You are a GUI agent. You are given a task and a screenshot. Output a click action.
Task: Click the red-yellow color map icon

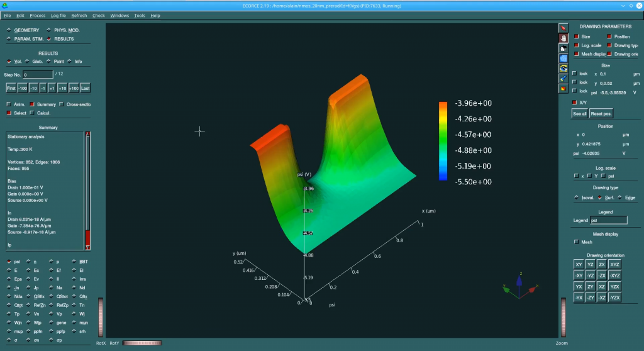563,88
